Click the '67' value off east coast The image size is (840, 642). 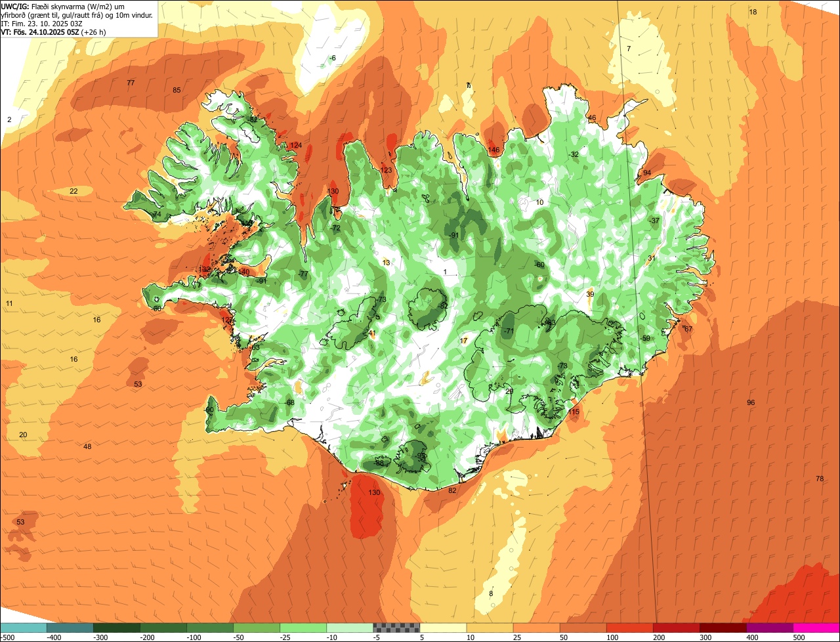tap(688, 329)
